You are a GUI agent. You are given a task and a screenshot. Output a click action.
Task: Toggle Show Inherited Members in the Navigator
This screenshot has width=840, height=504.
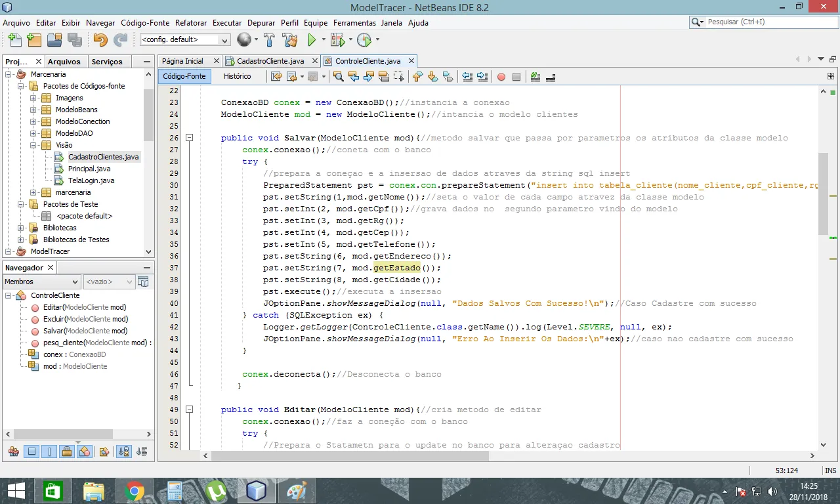click(x=14, y=451)
